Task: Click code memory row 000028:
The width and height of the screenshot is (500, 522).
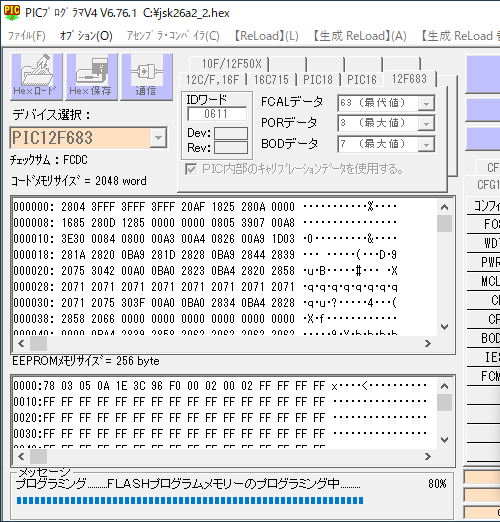Action: point(205,287)
